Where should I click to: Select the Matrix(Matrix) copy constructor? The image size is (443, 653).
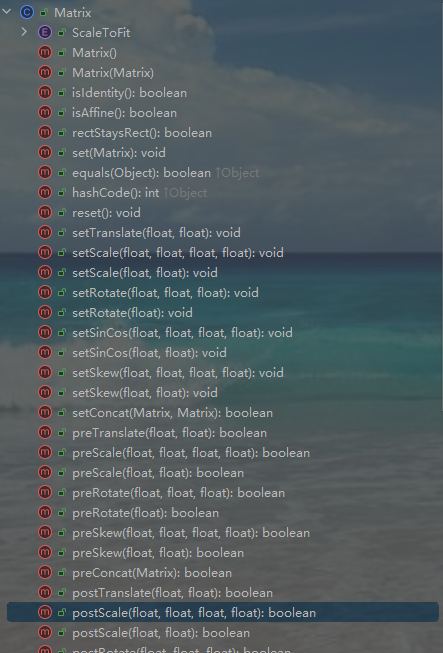pyautogui.click(x=113, y=73)
